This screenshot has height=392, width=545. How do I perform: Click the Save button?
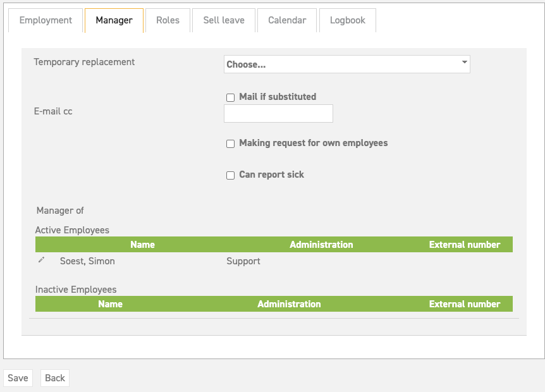18,377
